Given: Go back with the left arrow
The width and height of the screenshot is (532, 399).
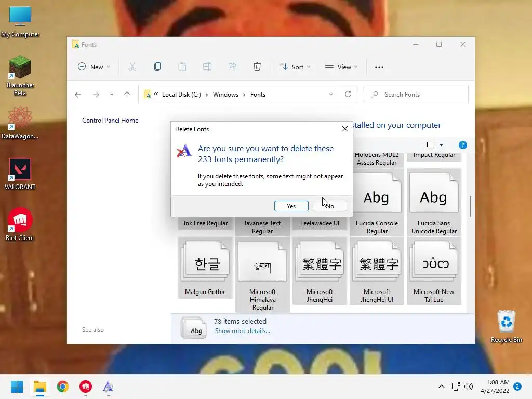Looking at the screenshot, I should pyautogui.click(x=78, y=95).
